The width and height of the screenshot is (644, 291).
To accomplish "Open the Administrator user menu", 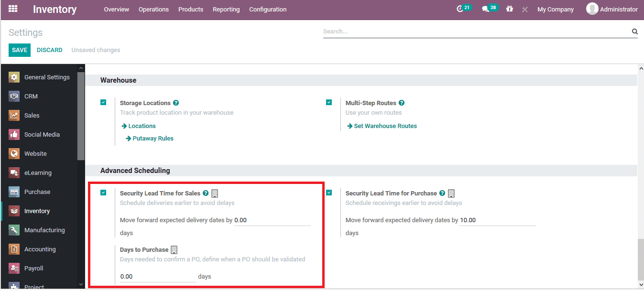I will [x=612, y=9].
